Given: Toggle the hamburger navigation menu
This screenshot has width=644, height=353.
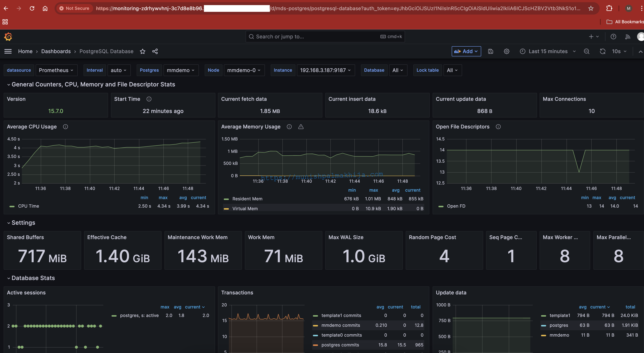Looking at the screenshot, I should (x=8, y=51).
